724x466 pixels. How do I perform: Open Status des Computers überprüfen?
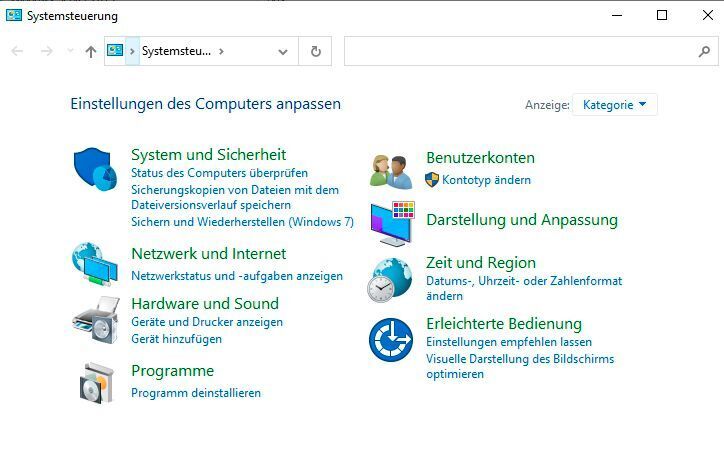219,173
